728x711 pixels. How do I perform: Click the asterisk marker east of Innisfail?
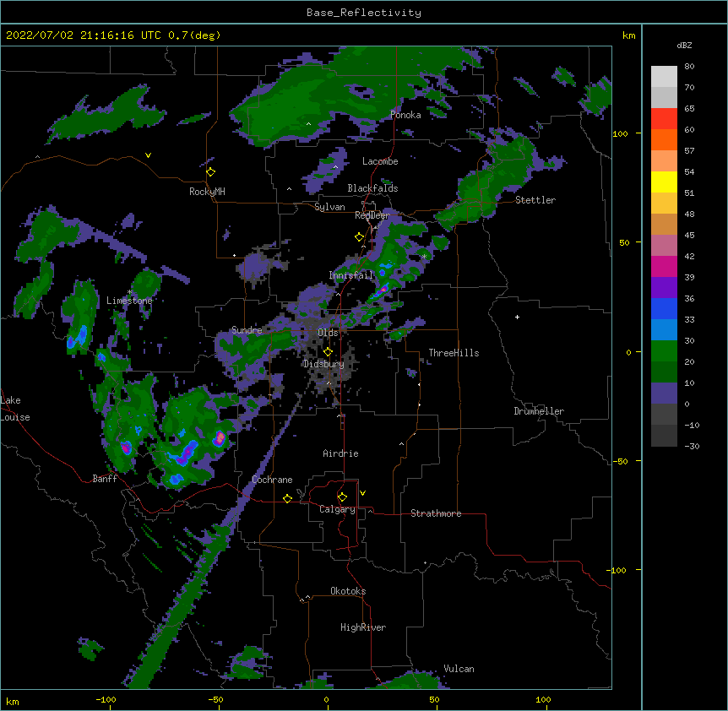click(424, 257)
